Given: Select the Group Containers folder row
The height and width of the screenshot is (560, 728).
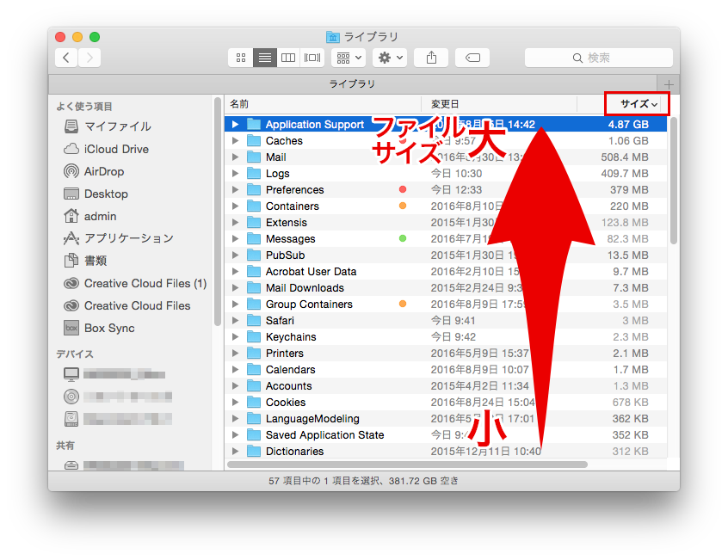Looking at the screenshot, I should click(446, 304).
